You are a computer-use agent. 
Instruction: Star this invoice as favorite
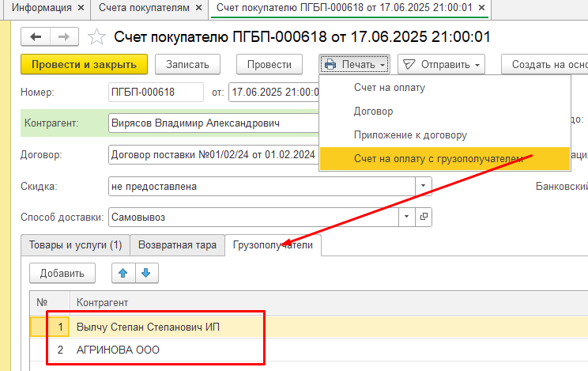pos(96,37)
